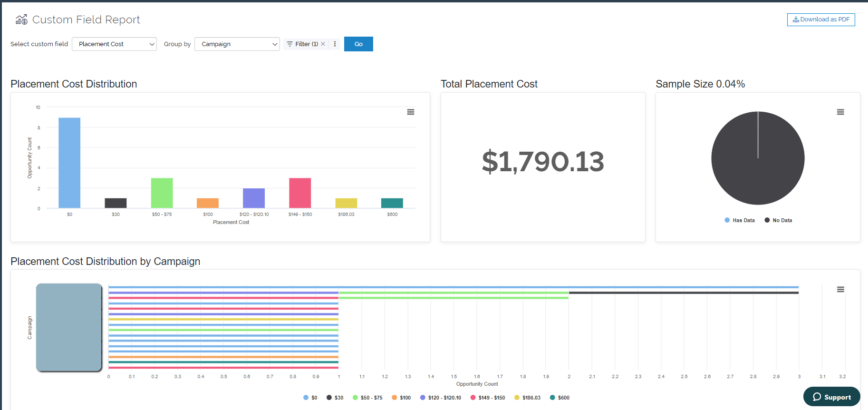Download the report as PDF
The image size is (868, 410).
click(x=821, y=20)
